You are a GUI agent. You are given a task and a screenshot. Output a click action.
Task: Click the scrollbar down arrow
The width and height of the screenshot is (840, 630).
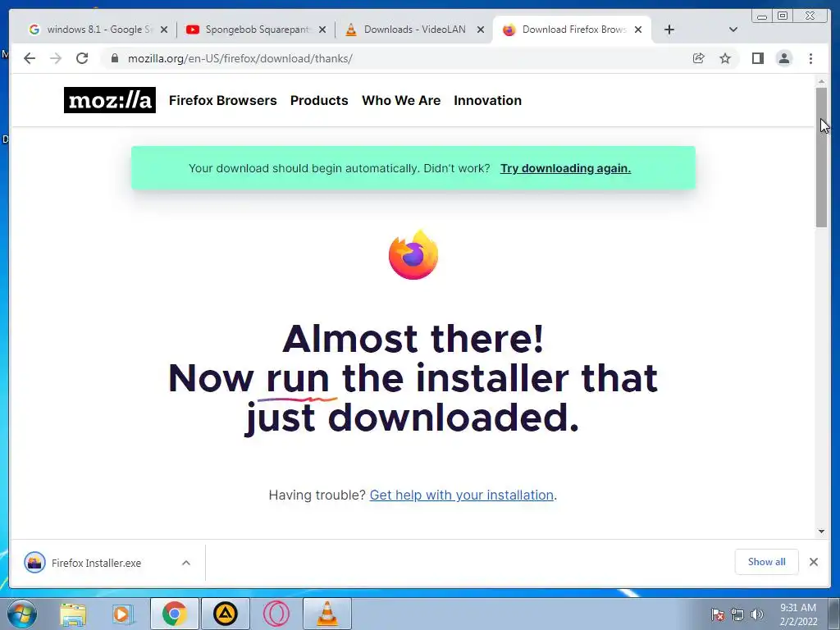tap(821, 532)
